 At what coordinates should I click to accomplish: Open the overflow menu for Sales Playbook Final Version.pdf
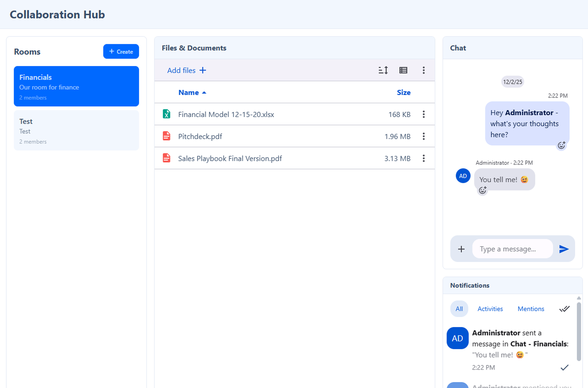pos(423,158)
